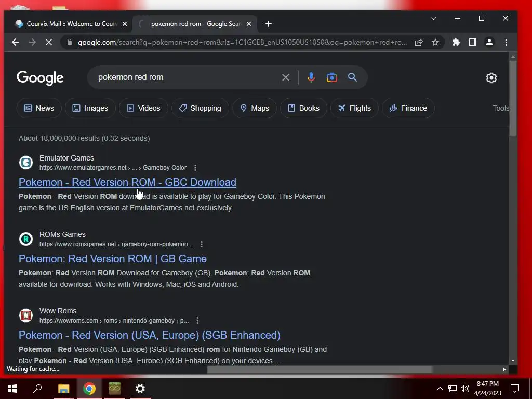Click the horizontal scrollbar thumb
This screenshot has height=399, width=532.
[320, 369]
